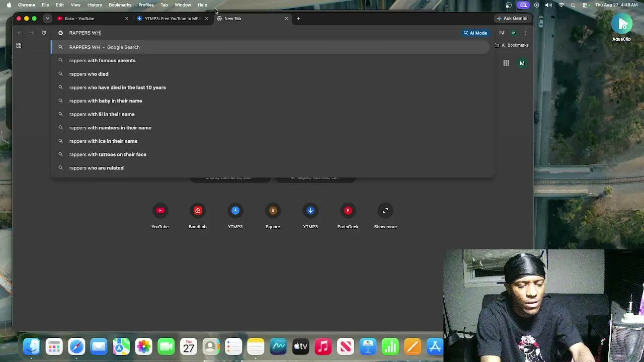This screenshot has height=362, width=644.
Task: Open the App Store from the Dock
Action: pyautogui.click(x=435, y=346)
